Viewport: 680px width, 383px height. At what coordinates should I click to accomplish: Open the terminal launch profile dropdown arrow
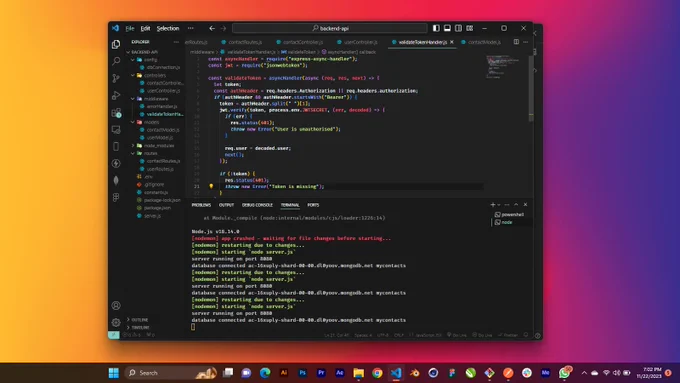tap(499, 205)
